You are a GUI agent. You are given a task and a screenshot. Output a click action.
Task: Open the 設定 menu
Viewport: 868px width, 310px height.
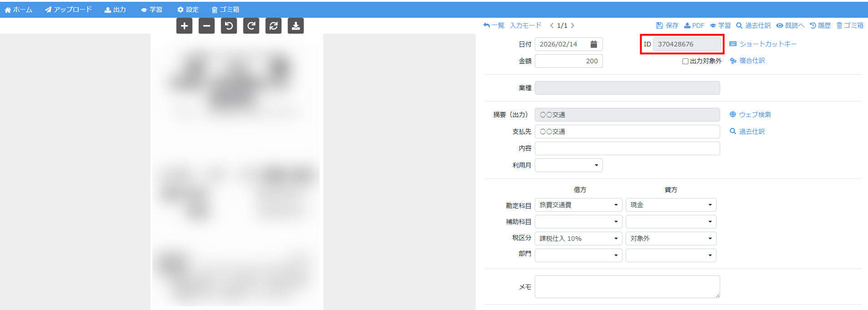(188, 10)
